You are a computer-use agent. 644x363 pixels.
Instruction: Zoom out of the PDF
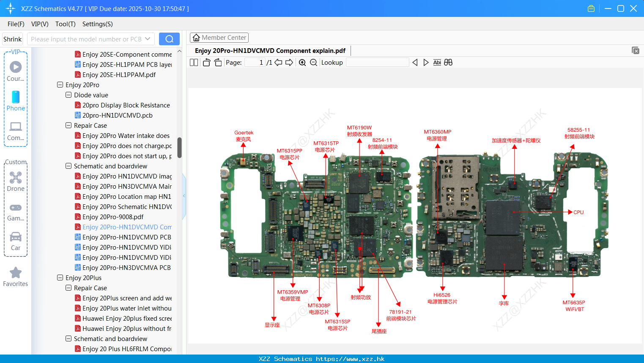[313, 63]
